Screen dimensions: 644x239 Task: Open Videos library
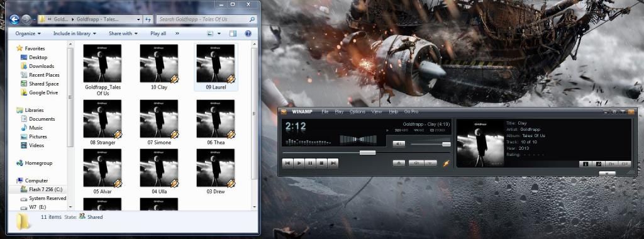pyautogui.click(x=33, y=145)
